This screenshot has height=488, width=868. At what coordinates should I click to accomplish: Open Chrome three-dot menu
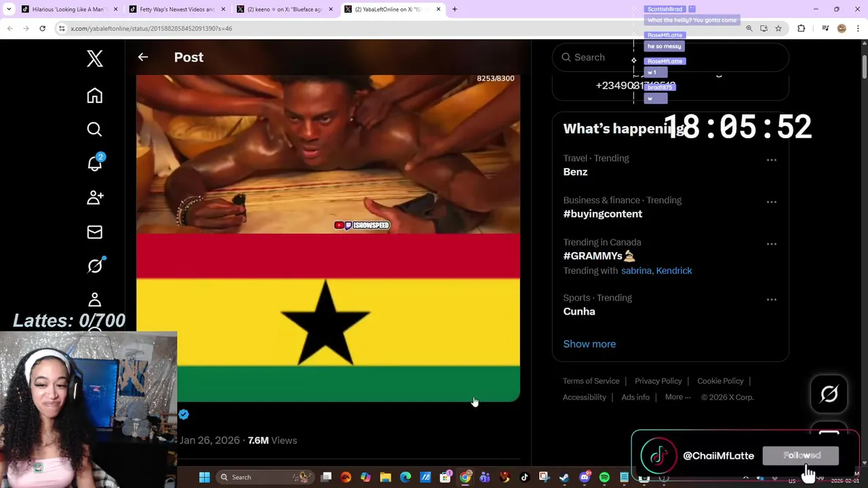(x=857, y=28)
